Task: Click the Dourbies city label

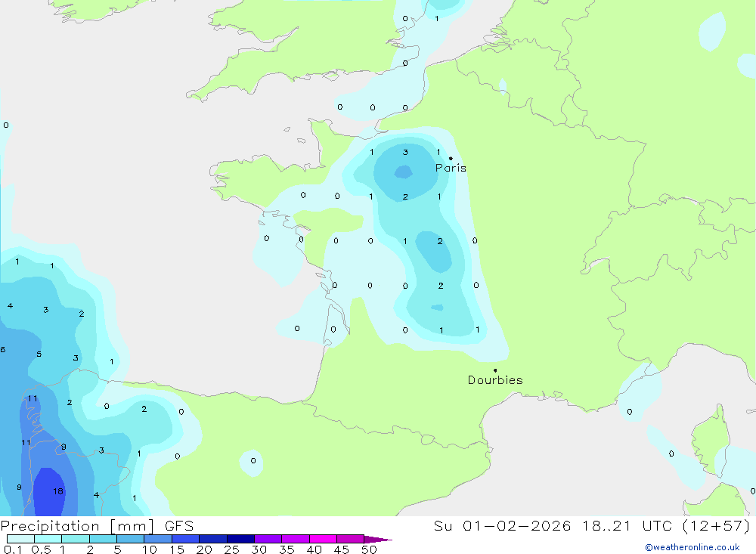Action: (495, 380)
